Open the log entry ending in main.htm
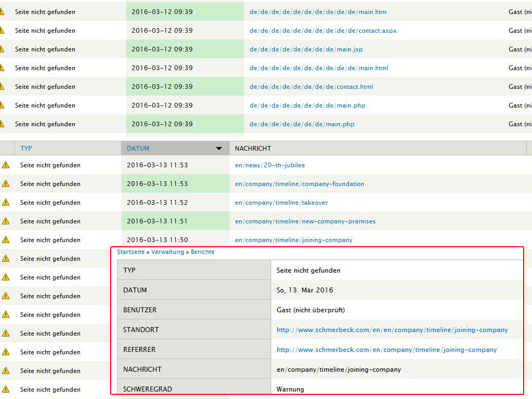 [x=318, y=12]
